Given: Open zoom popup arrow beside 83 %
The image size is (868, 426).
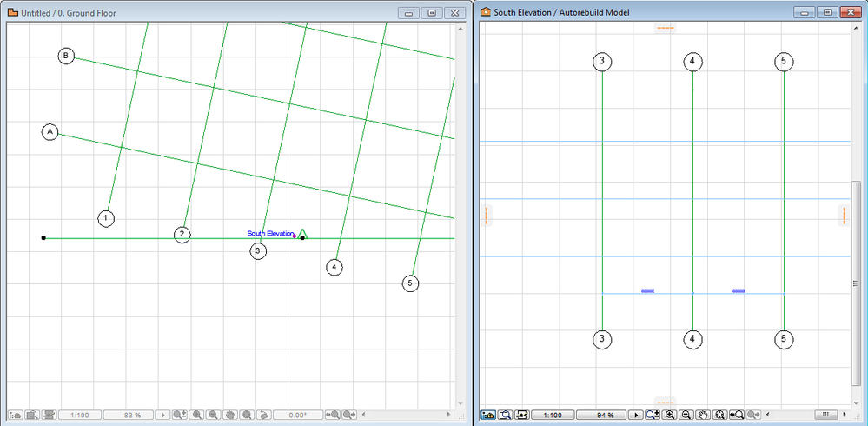Looking at the screenshot, I should coord(162,415).
